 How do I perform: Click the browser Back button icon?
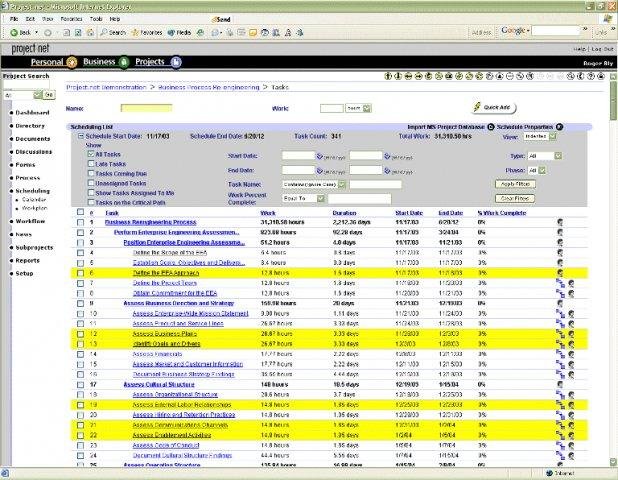(14, 32)
